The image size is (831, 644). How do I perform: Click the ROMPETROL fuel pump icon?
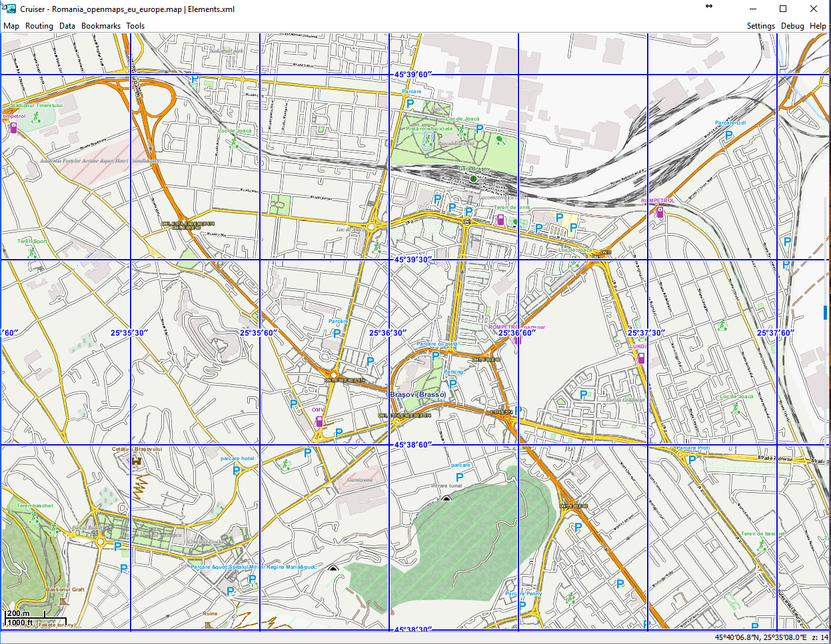(660, 212)
